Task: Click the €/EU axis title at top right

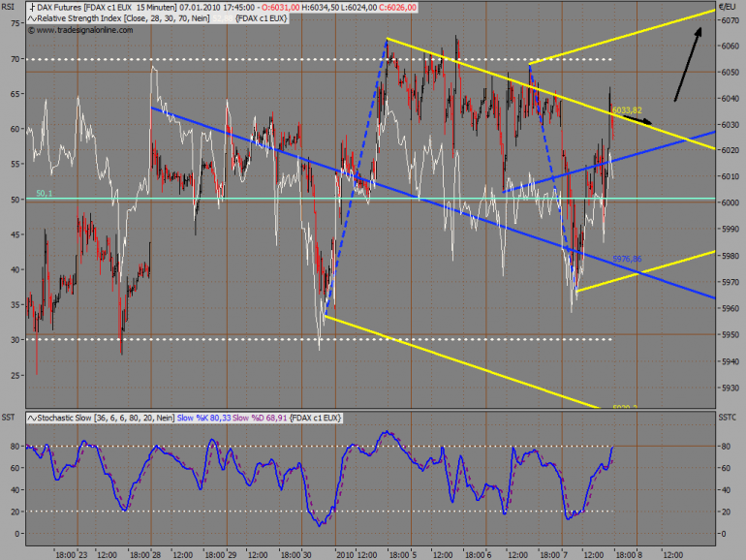Action: pos(727,7)
